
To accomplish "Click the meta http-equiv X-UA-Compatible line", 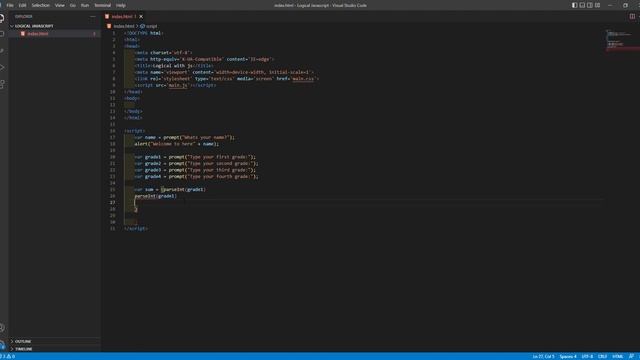I will coord(204,59).
